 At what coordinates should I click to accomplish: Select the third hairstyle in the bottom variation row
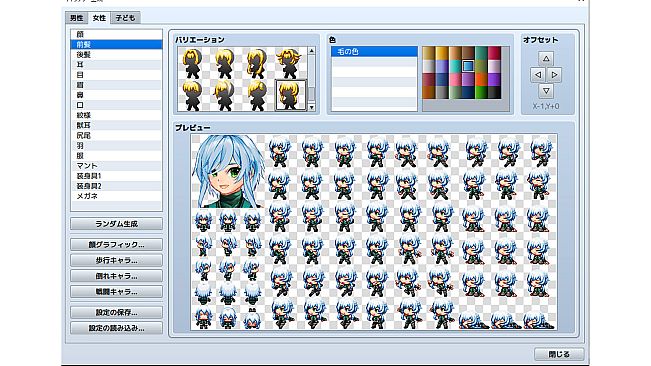[x=257, y=95]
